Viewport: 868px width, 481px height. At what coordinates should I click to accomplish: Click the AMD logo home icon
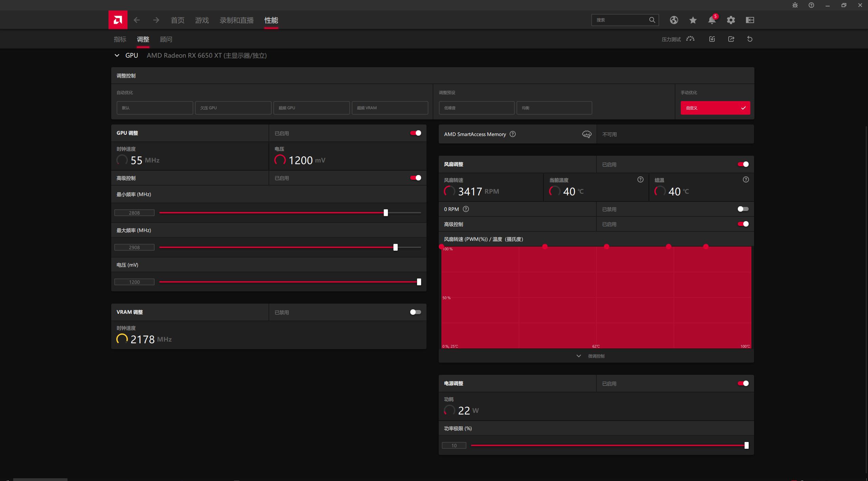coord(118,20)
